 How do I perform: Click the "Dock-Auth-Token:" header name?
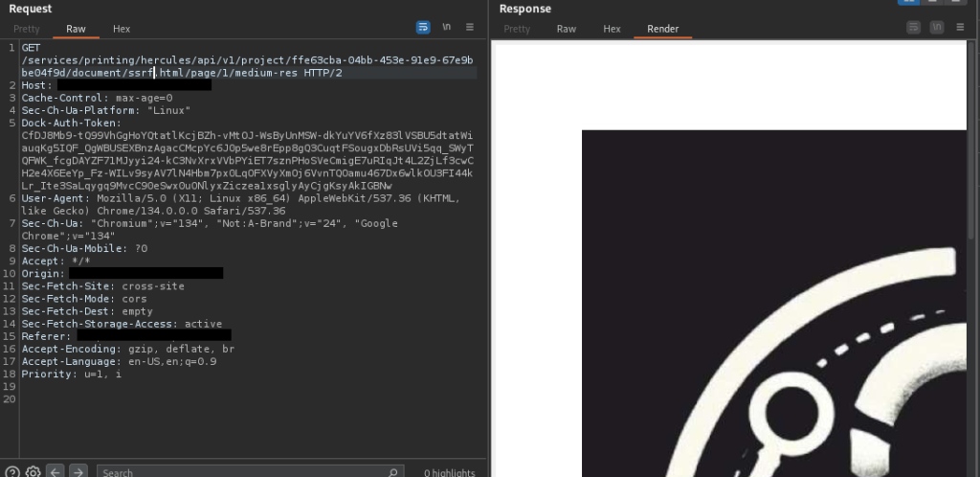point(71,124)
